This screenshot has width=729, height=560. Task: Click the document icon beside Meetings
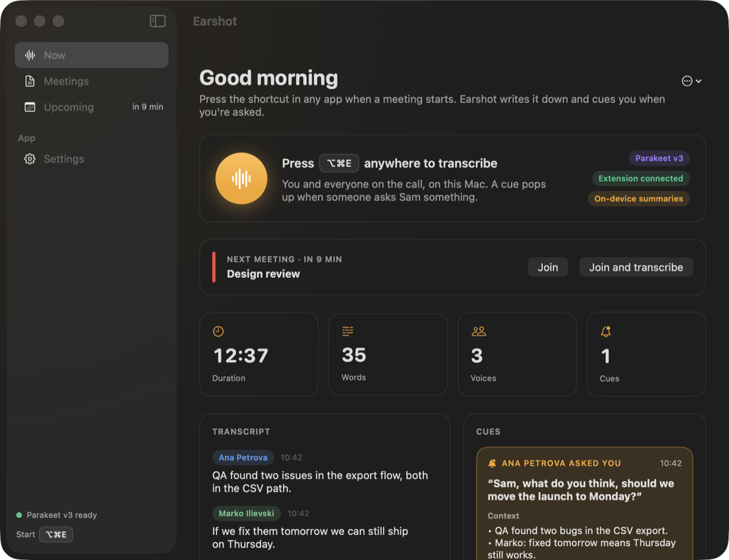(30, 81)
